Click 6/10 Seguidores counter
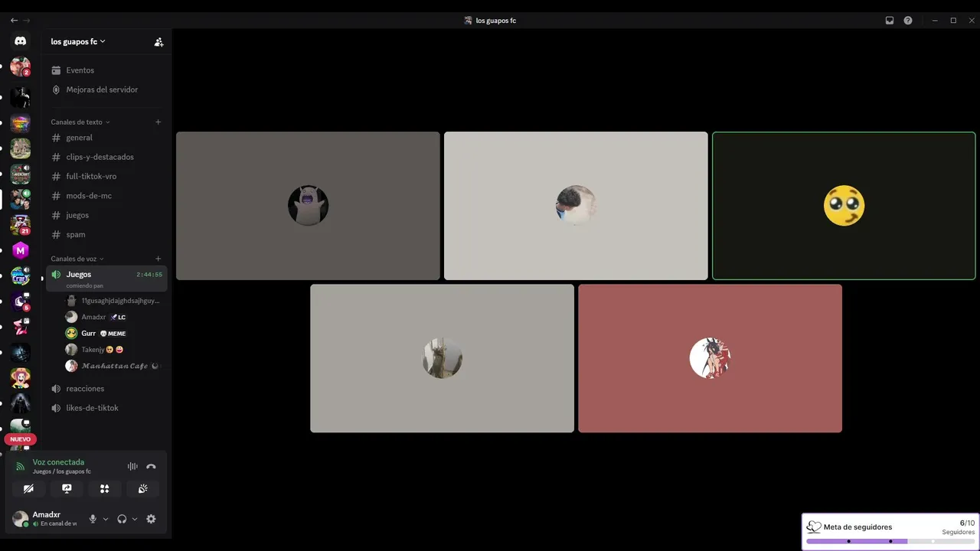This screenshot has width=980, height=551. 959,527
